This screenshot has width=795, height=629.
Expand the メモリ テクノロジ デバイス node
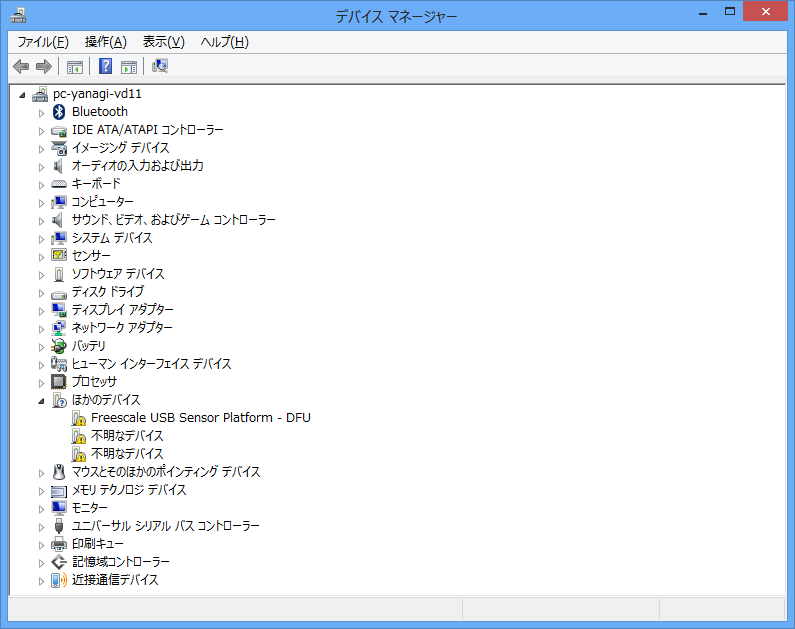coord(41,491)
